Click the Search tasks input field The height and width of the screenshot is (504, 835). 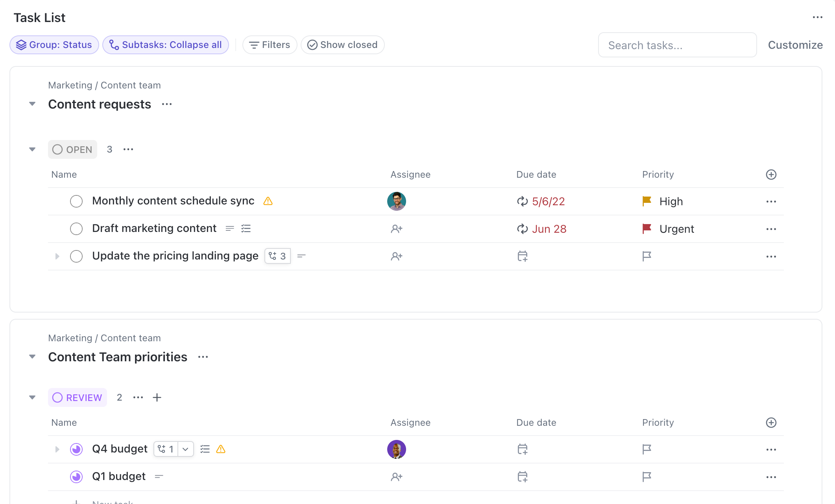click(x=677, y=45)
